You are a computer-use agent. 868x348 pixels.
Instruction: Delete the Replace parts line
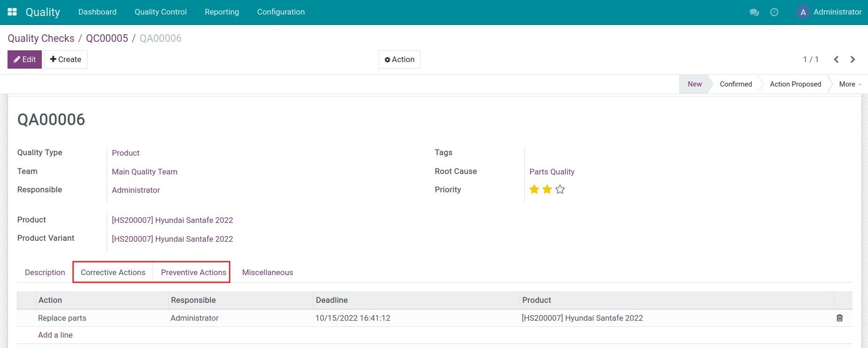839,318
